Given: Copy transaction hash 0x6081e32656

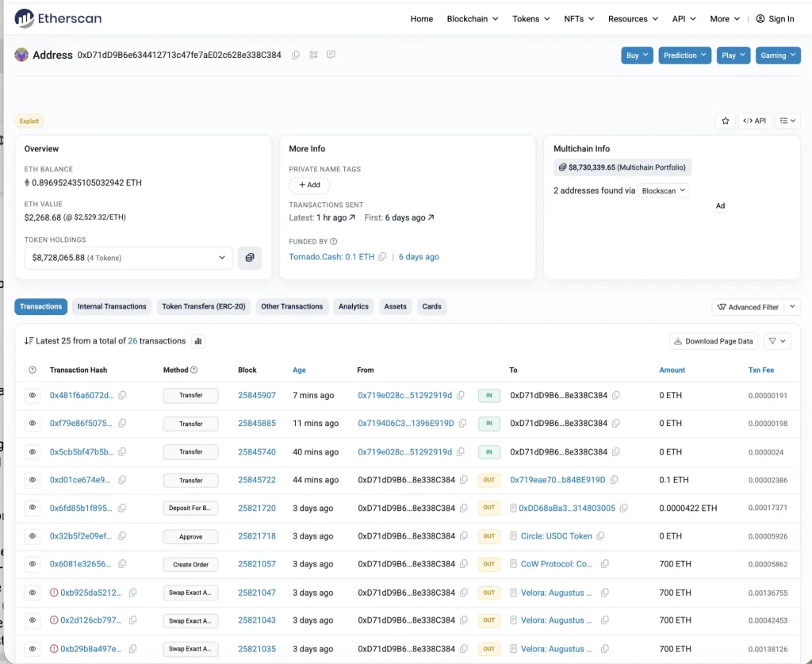Looking at the screenshot, I should [122, 564].
